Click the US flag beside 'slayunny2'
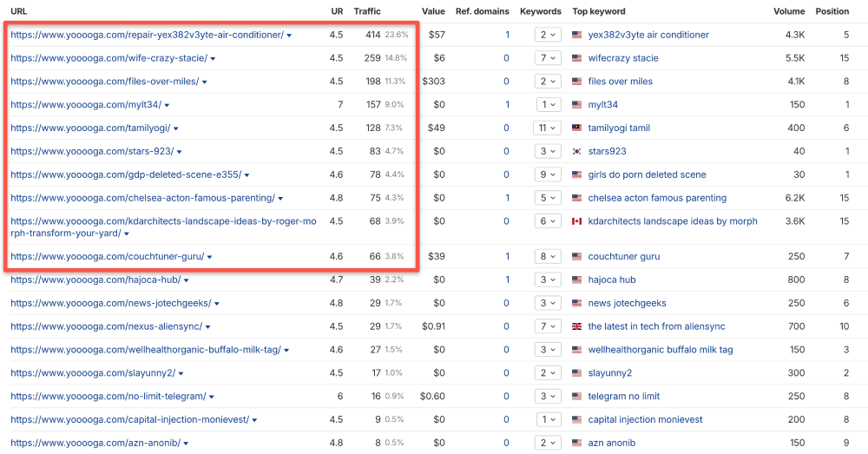The height and width of the screenshot is (454, 868). pos(577,372)
